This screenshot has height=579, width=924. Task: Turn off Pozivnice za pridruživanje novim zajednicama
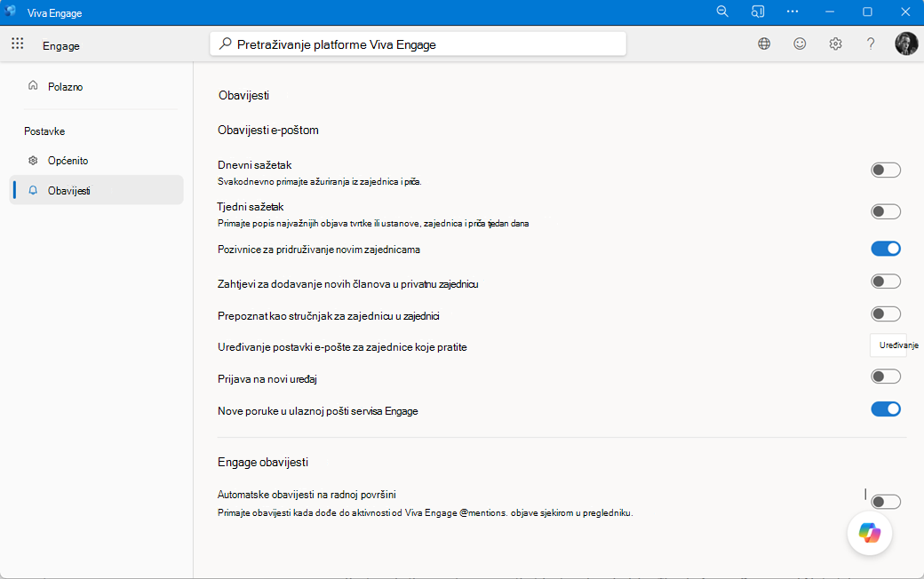(x=886, y=249)
